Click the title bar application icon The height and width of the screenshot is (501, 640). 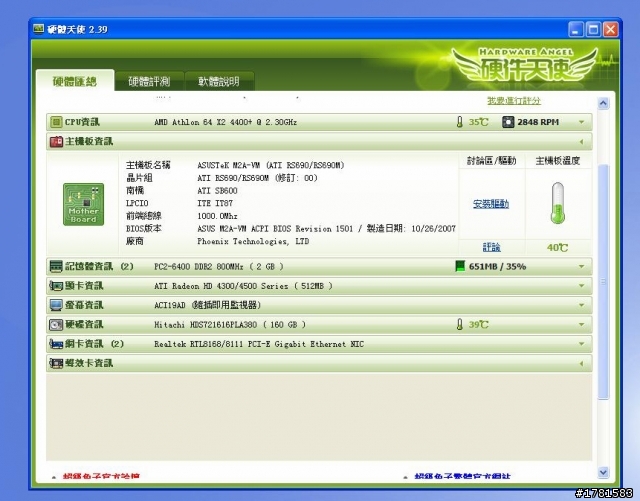click(39, 29)
